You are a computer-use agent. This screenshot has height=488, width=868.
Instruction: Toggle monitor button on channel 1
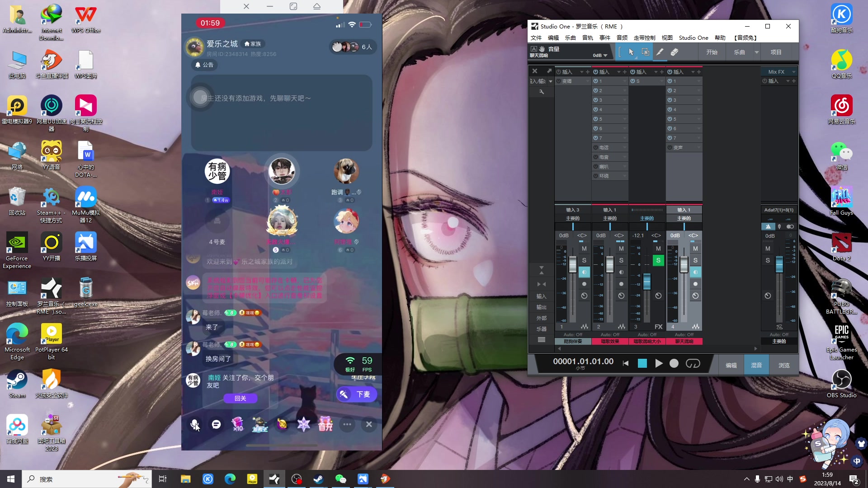[584, 272]
